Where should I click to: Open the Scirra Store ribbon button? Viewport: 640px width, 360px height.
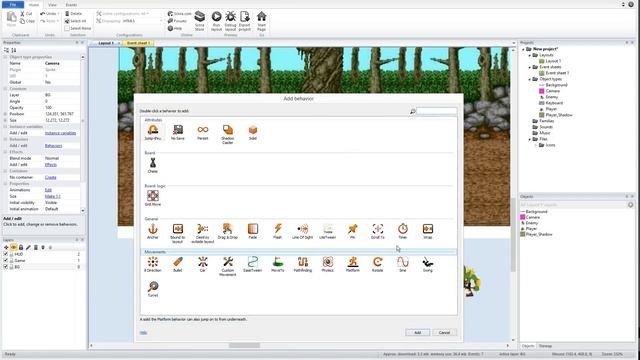tap(200, 21)
